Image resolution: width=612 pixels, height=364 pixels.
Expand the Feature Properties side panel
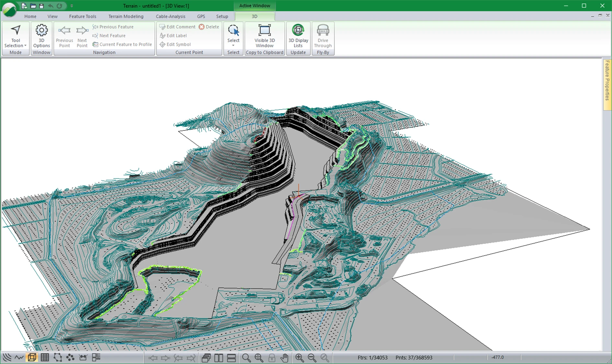click(607, 84)
